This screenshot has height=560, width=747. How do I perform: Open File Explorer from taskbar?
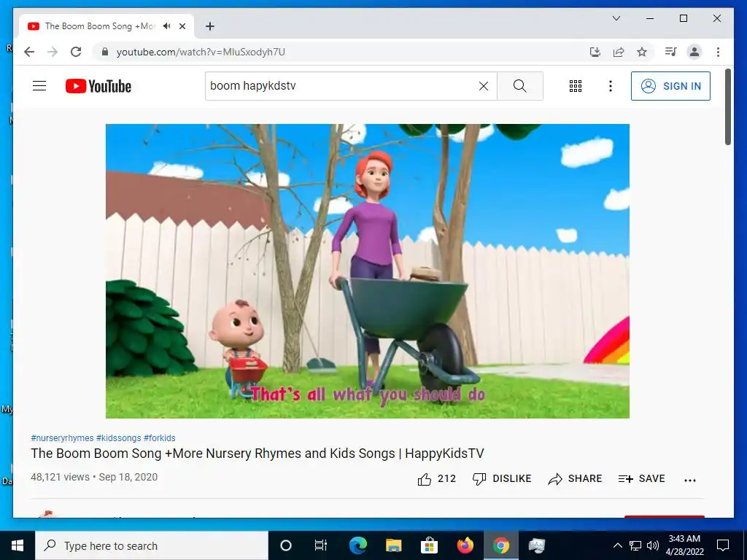[x=393, y=545]
